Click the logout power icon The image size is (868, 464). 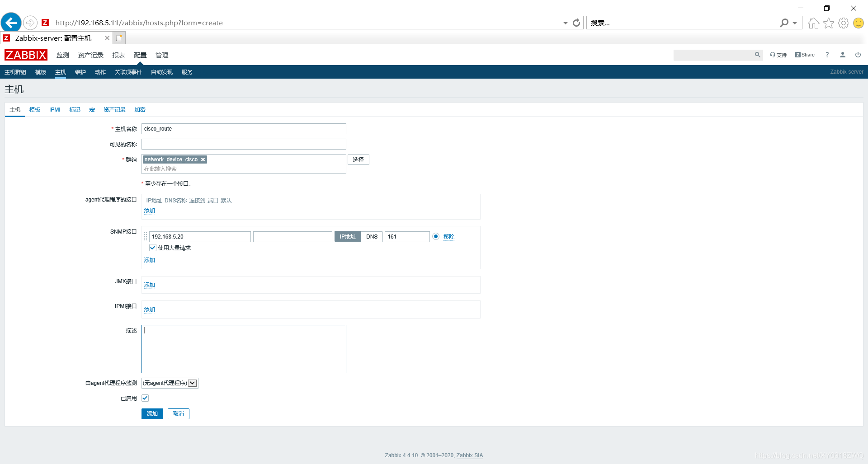pyautogui.click(x=858, y=55)
